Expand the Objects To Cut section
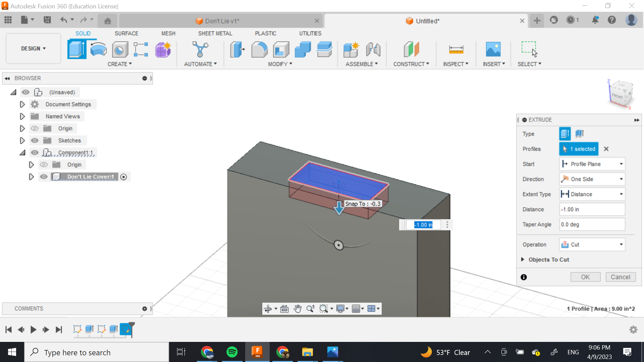 pos(523,259)
